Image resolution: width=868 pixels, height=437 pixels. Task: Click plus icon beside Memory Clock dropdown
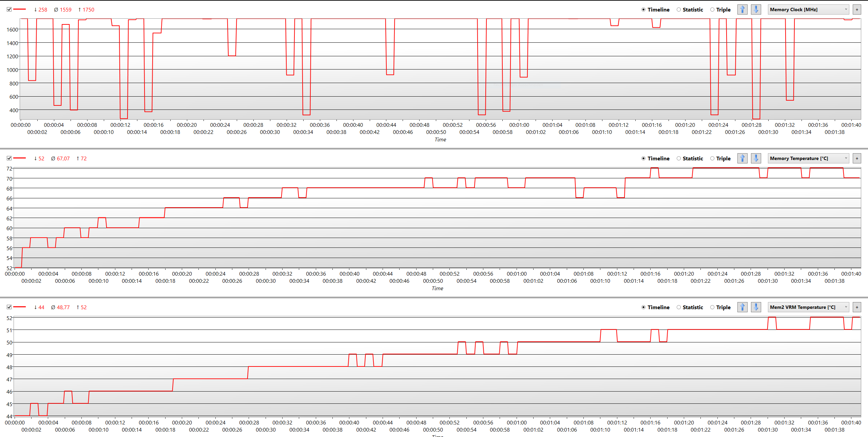pos(857,9)
